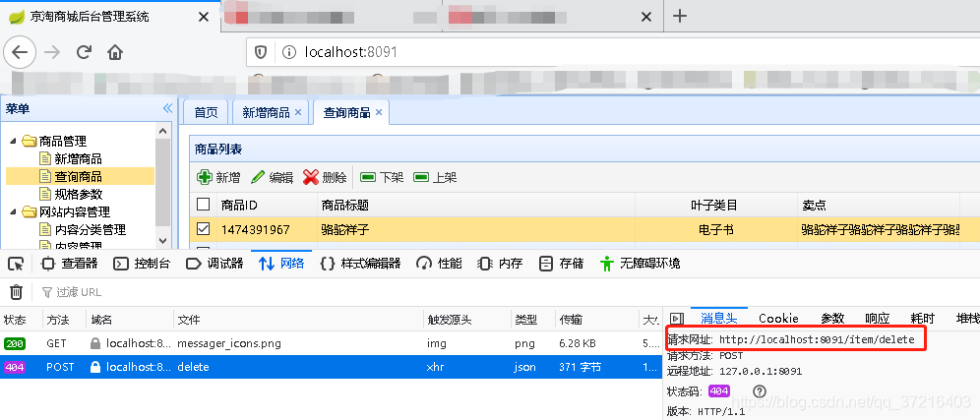Sort by the 商品ID column header

coord(267,205)
